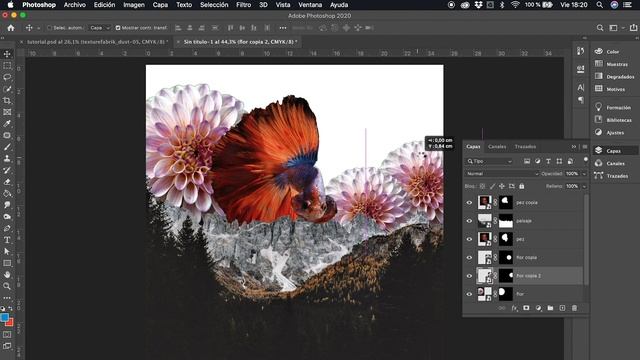Viewport: 640px width, 360px height.
Task: Select the Zoom tool
Action: coord(7,287)
